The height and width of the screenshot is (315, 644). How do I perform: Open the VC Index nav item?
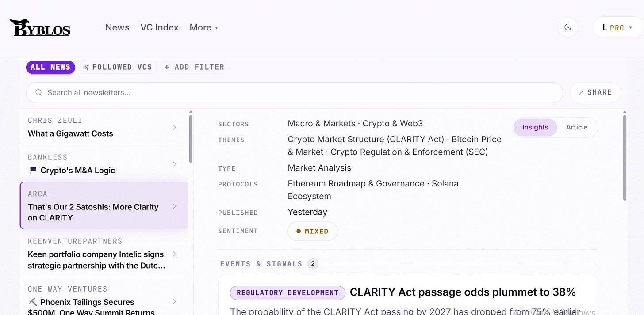pos(159,27)
